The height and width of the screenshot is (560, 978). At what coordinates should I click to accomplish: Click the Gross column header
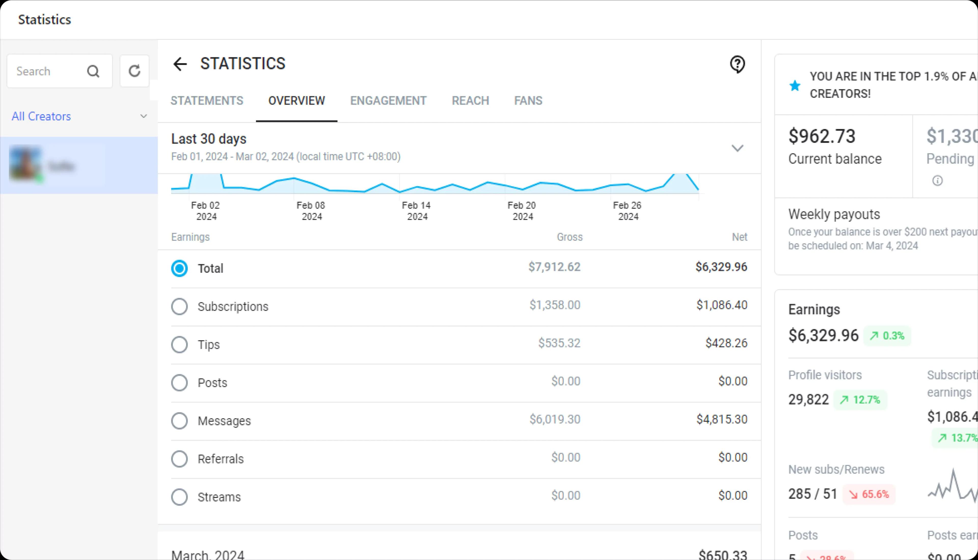coord(569,237)
